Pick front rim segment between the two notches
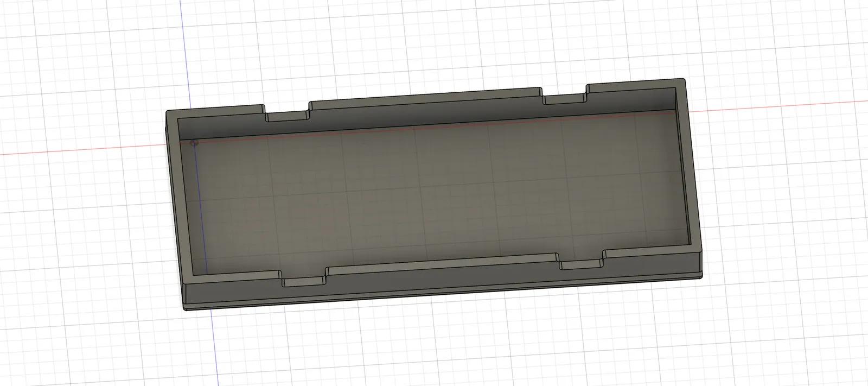868x386 pixels. 443,263
